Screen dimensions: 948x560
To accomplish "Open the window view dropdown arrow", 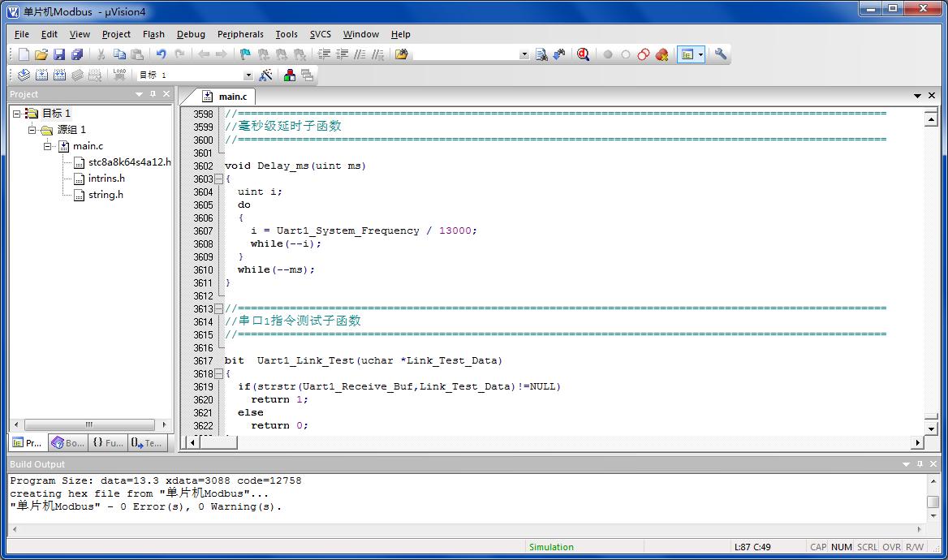I will [700, 54].
